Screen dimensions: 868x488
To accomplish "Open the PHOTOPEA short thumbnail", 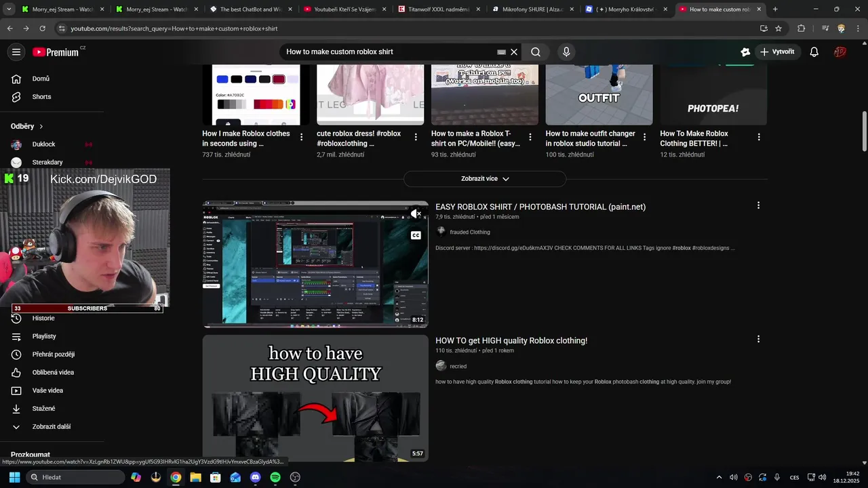I will pos(713,95).
